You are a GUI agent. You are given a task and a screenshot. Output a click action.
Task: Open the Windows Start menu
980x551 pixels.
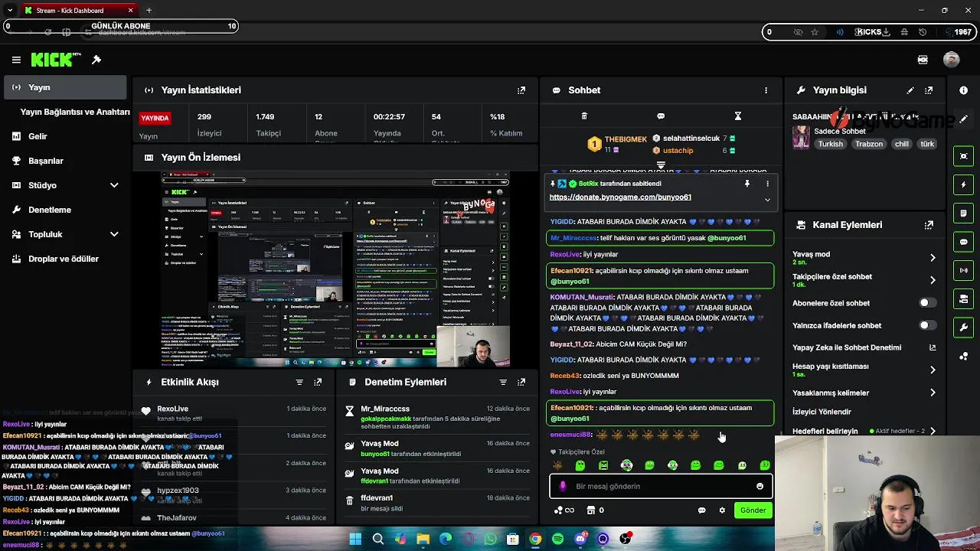pyautogui.click(x=355, y=540)
